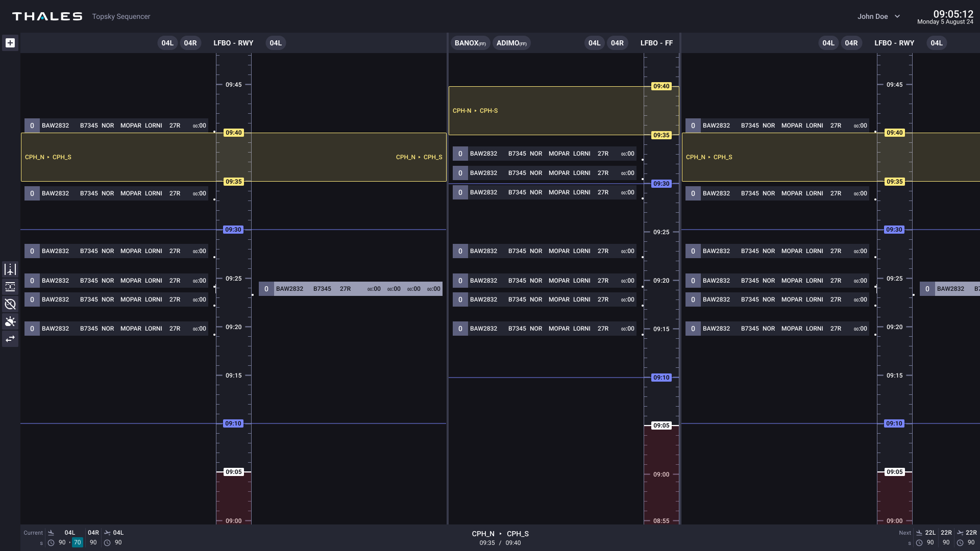Click CPH_N ▸ CPH_S 09:35 / 09:40 status at bottom
This screenshot has height=551, width=980.
500,538
